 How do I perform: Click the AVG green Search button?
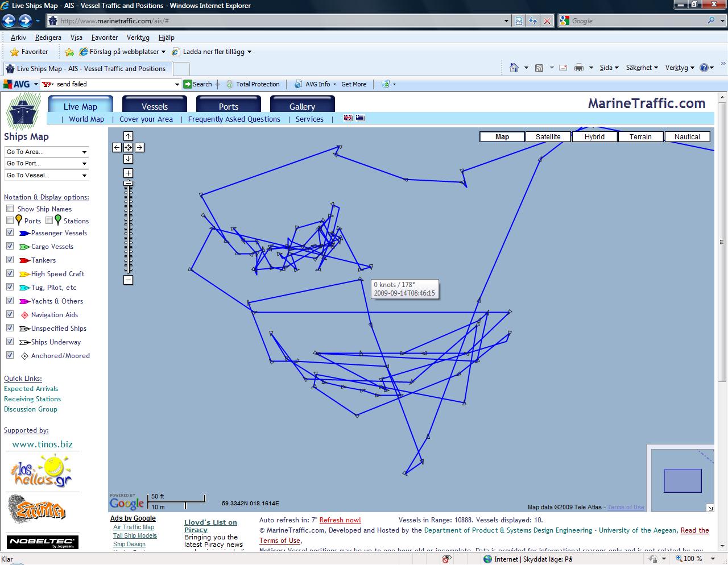[197, 84]
